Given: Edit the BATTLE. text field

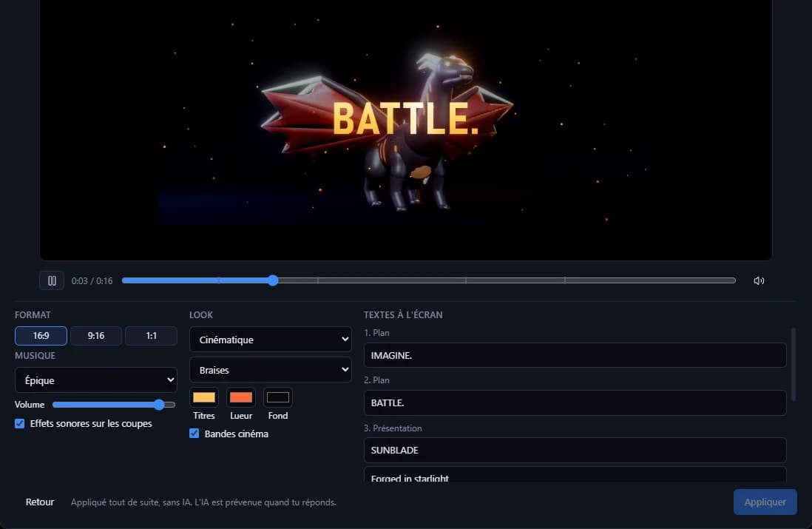Looking at the screenshot, I should point(575,402).
